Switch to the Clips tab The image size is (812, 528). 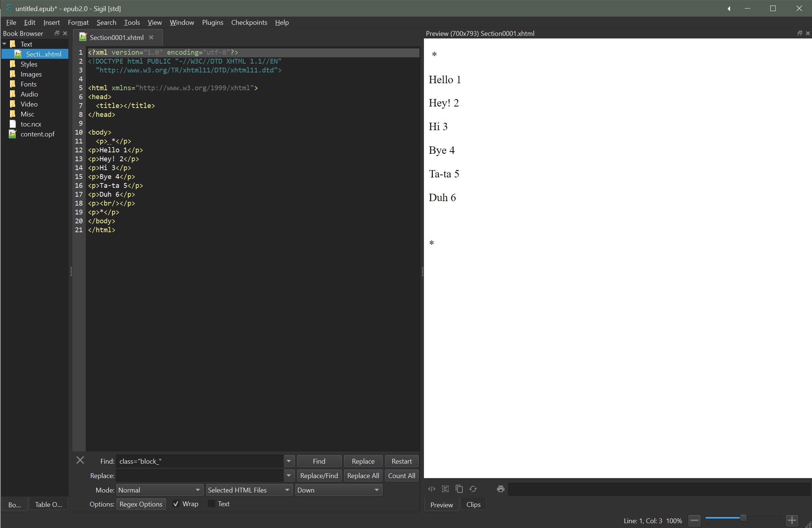[x=473, y=505]
